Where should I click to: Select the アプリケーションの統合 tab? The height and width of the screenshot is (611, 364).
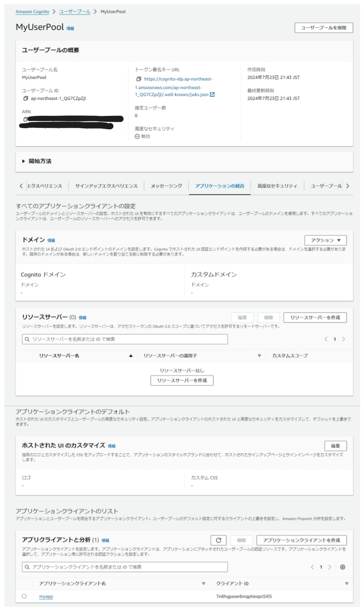(x=220, y=186)
